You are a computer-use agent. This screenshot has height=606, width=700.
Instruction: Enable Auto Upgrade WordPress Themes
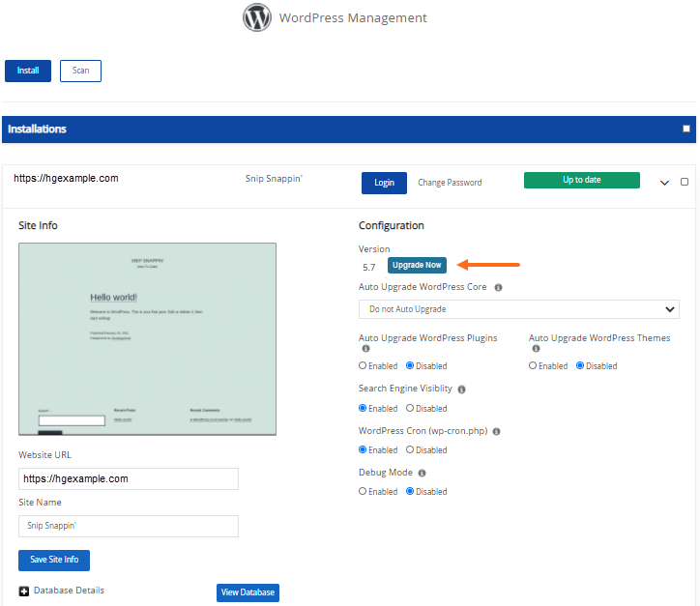pos(533,365)
